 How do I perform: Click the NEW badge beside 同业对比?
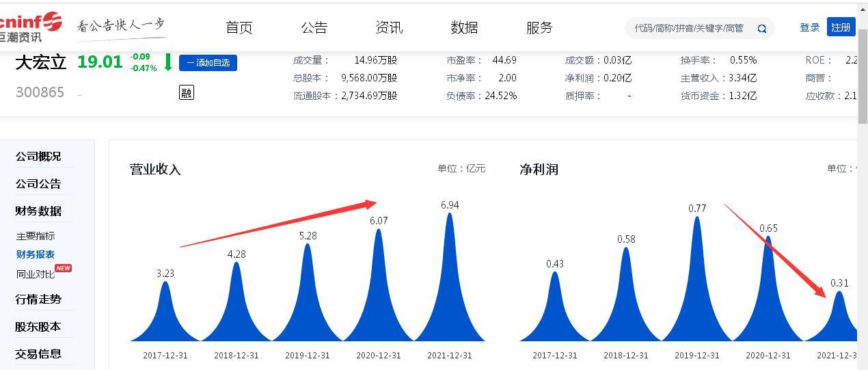[63, 268]
